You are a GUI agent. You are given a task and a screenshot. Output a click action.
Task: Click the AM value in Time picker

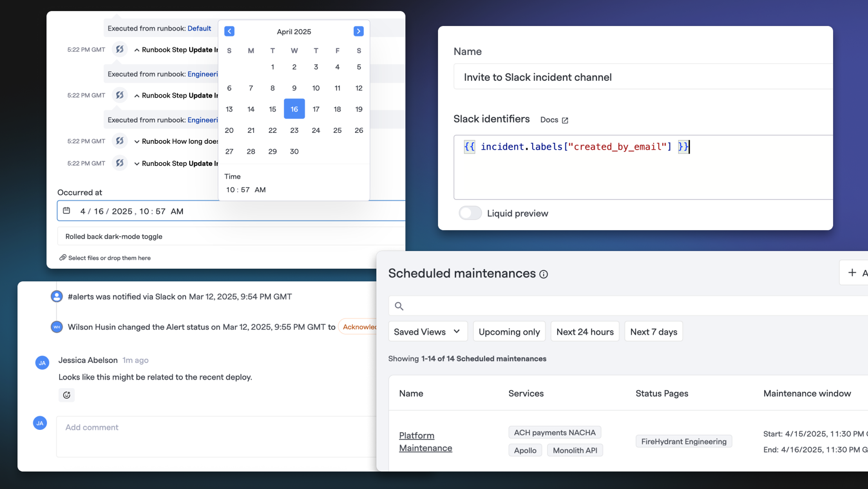coord(260,190)
